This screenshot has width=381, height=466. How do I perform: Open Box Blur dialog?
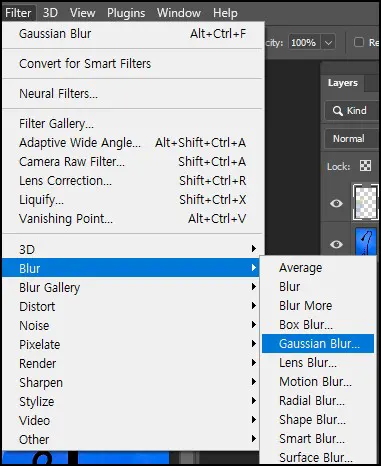(x=318, y=325)
